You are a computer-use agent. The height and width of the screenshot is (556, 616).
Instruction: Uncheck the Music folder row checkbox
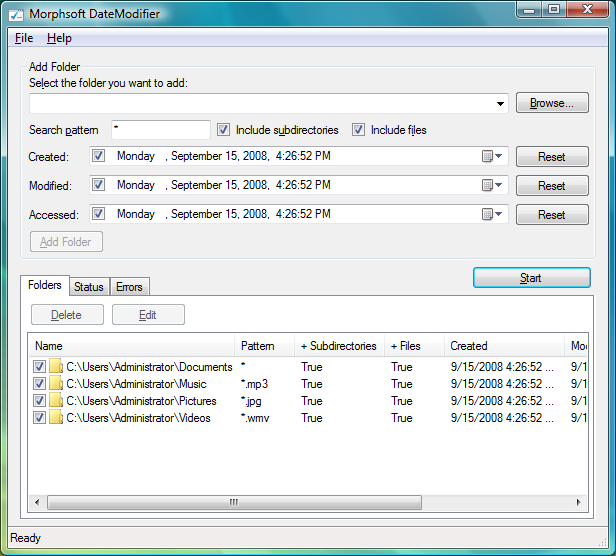39,384
